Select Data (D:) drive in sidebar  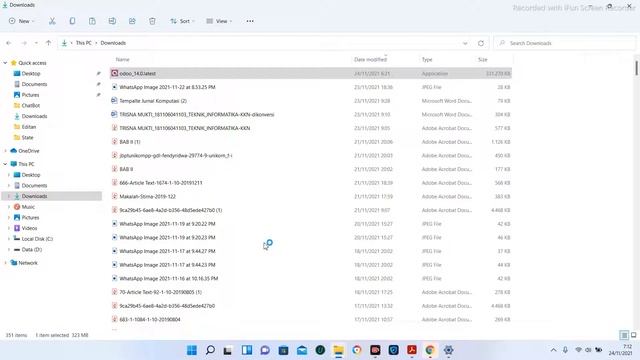click(32, 249)
